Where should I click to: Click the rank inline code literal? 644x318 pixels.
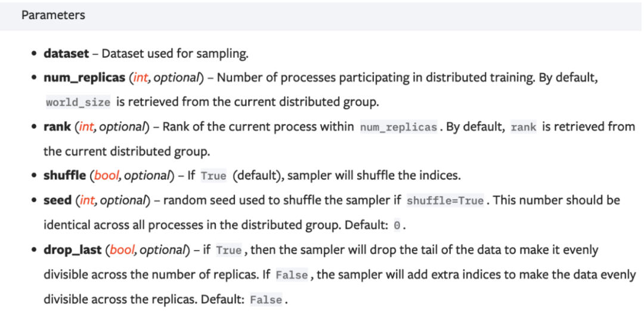(524, 128)
